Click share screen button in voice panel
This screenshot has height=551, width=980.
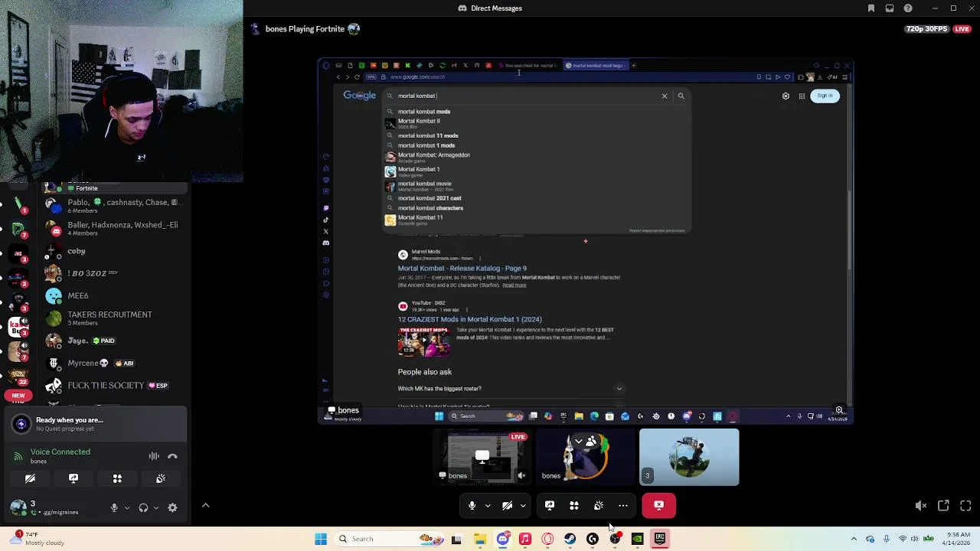(73, 478)
